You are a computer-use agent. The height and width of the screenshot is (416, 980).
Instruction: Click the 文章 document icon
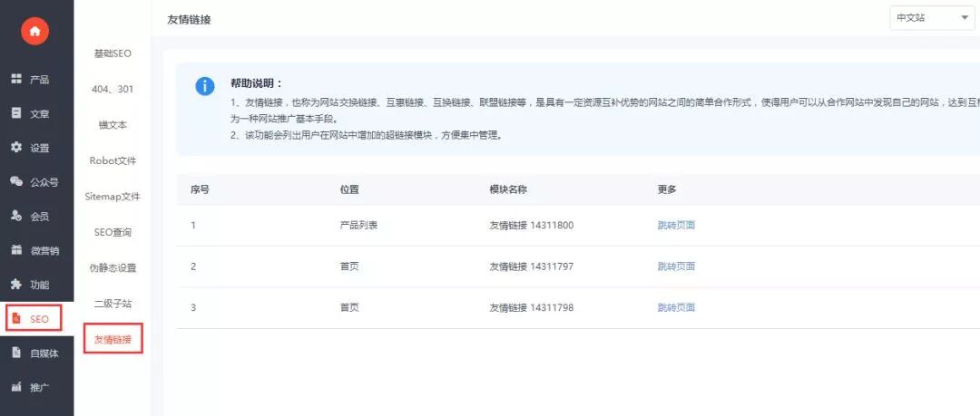[x=17, y=113]
